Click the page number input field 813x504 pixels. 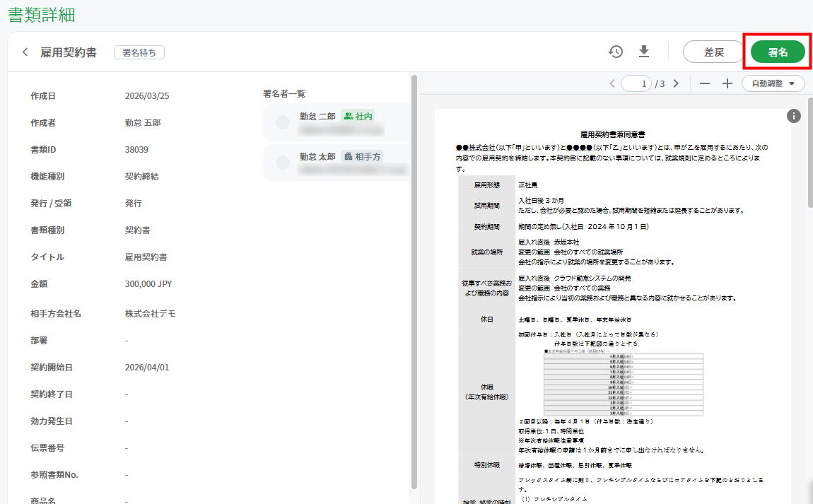point(636,83)
